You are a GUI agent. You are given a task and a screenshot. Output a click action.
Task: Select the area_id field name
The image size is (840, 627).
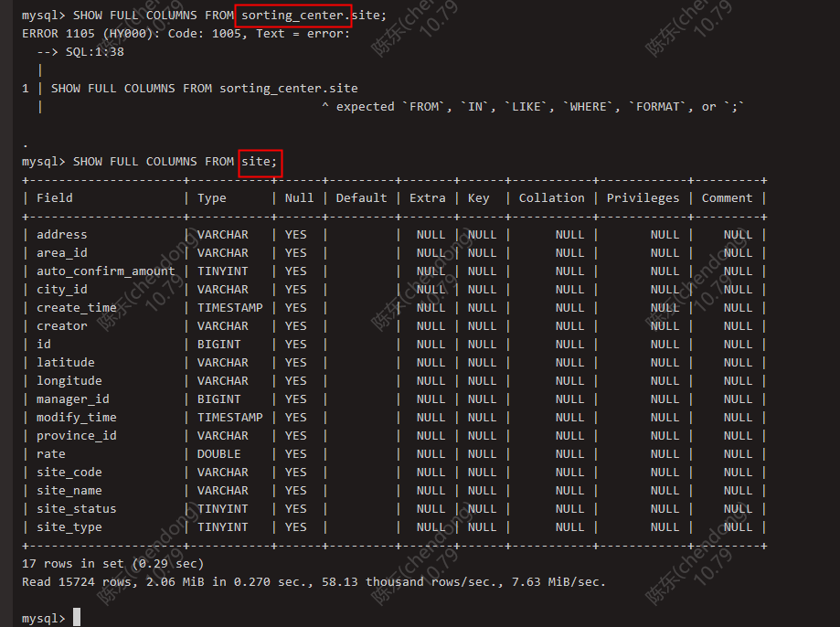(x=60, y=252)
